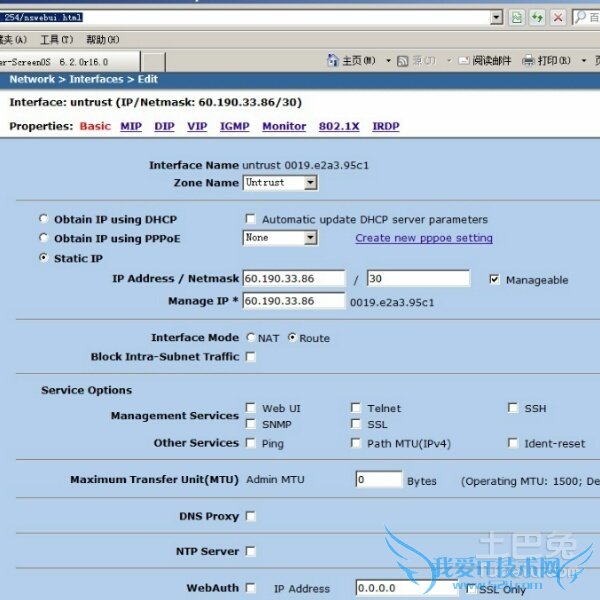The height and width of the screenshot is (600, 600).
Task: Open the ScreenOS 6.2.0r16.0 browser tab
Action: 70,62
